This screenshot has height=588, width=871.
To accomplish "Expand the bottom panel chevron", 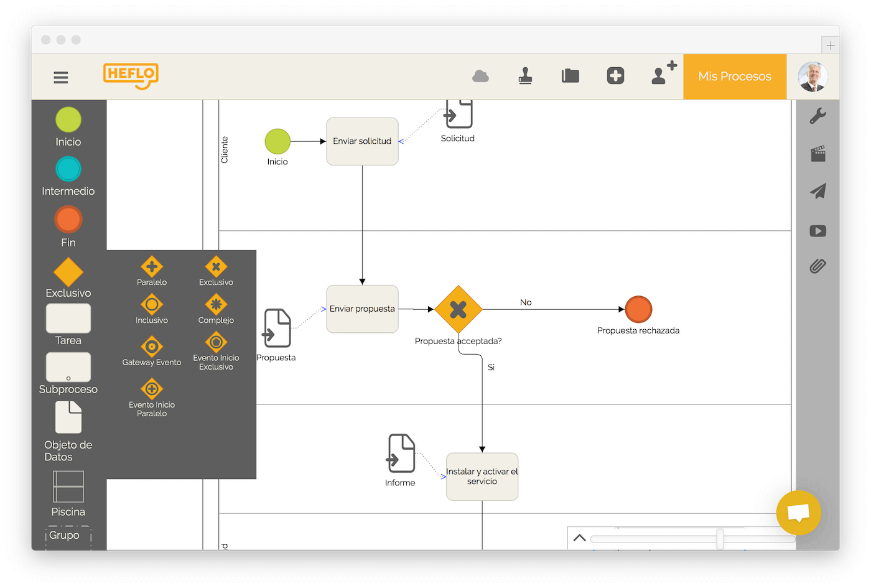I will (x=579, y=538).
